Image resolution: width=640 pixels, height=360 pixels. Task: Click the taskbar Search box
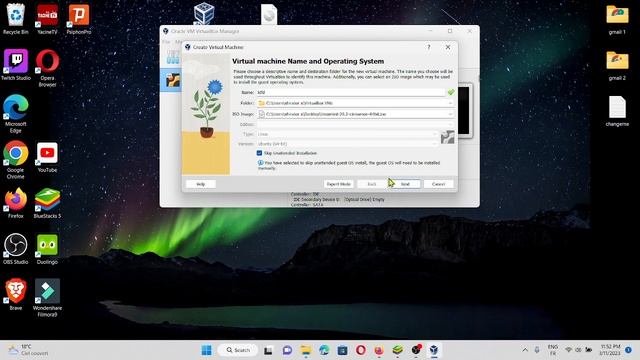tap(238, 350)
